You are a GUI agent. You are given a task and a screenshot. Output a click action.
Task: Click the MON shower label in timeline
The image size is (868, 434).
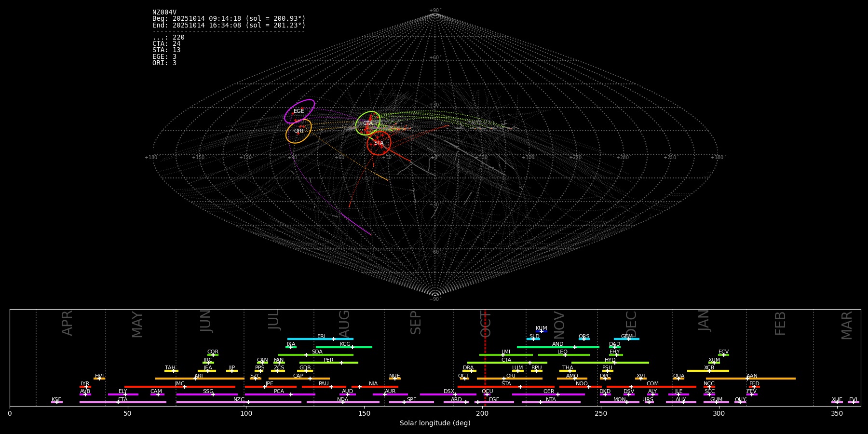point(619,400)
